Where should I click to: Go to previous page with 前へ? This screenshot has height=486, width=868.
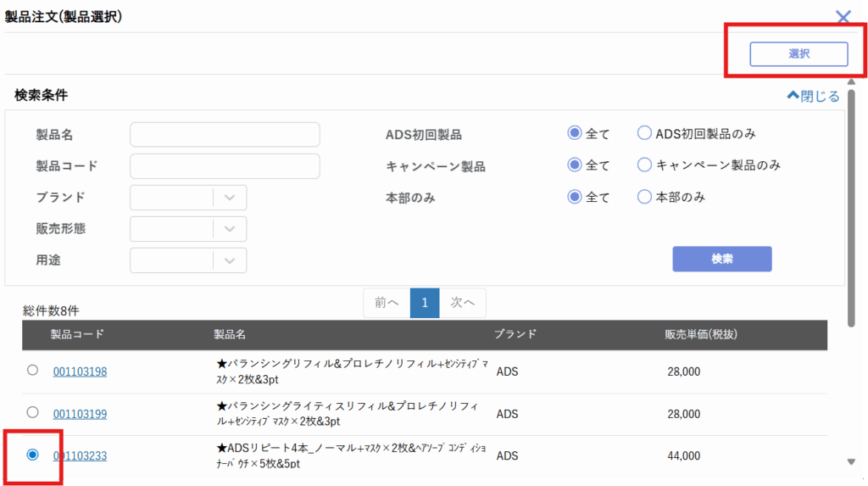pyautogui.click(x=387, y=303)
